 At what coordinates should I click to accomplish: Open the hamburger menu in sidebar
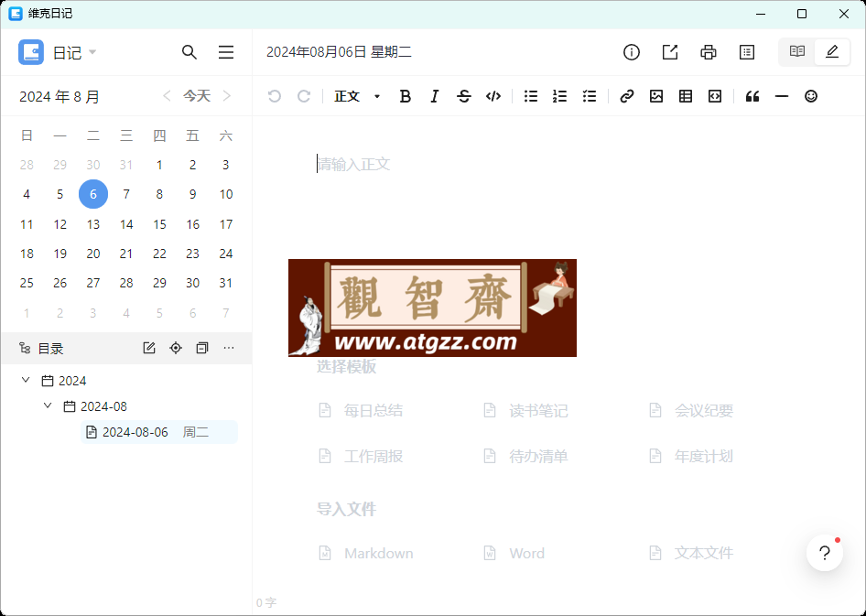point(226,52)
